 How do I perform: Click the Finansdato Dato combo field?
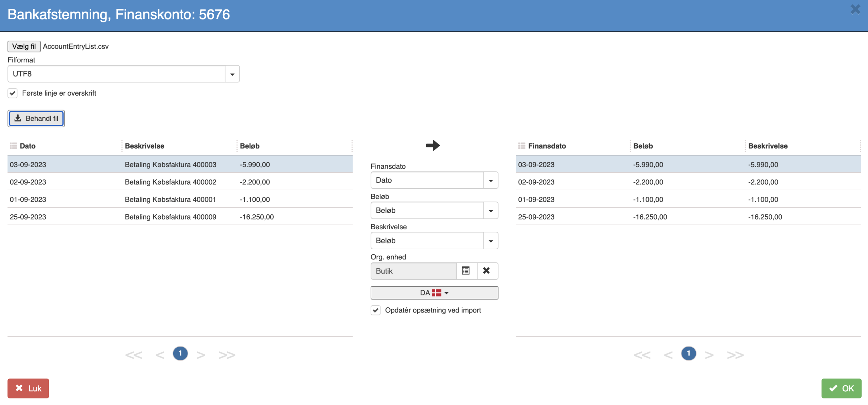tap(427, 180)
